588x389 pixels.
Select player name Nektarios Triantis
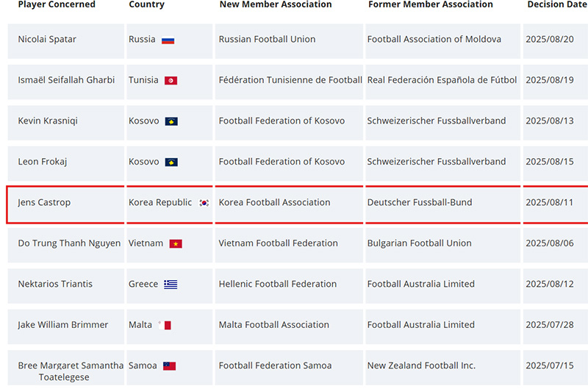55,284
